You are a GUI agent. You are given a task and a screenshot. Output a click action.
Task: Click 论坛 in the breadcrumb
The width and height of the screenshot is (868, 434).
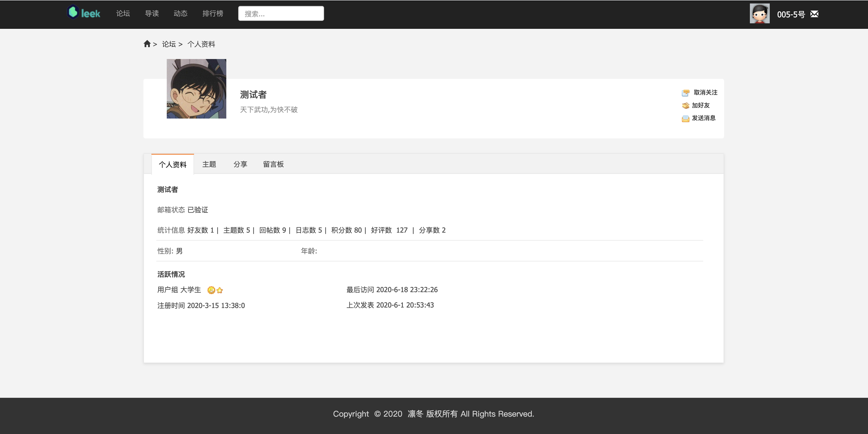tap(169, 44)
